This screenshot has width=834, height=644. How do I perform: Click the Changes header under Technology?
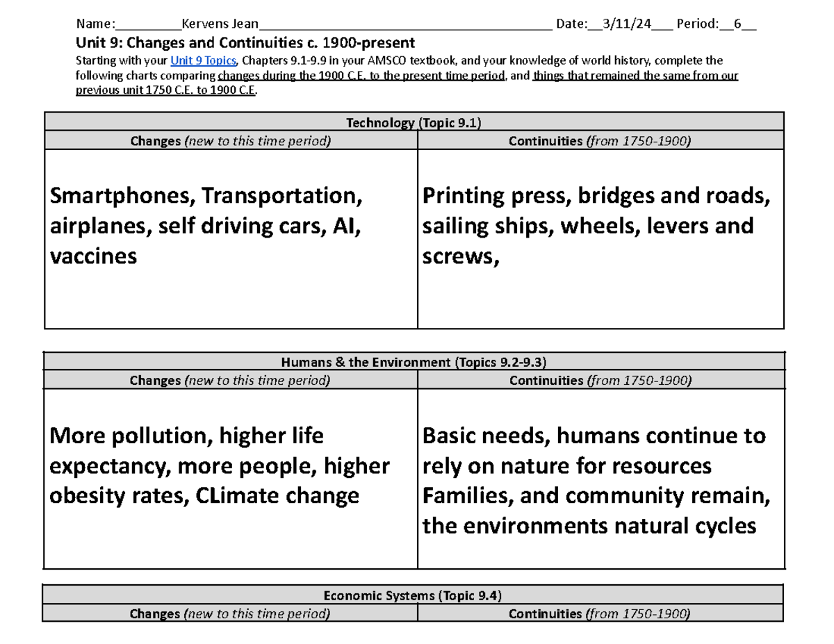coord(231,141)
